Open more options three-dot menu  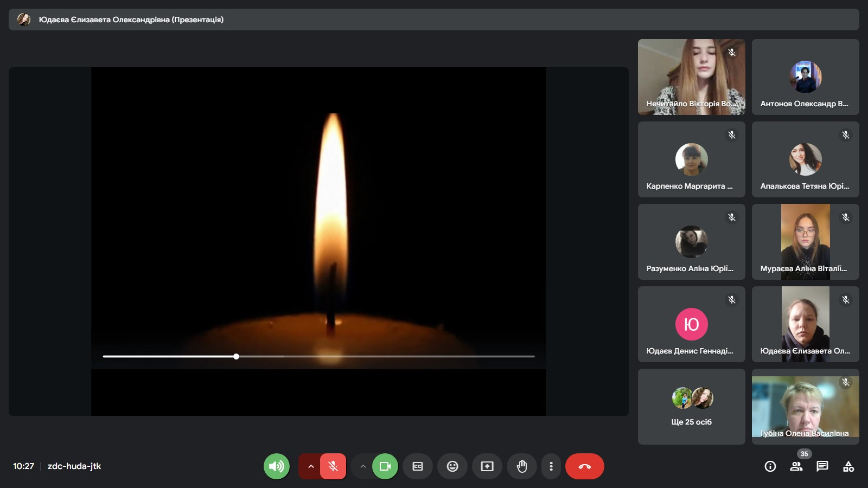click(x=551, y=466)
